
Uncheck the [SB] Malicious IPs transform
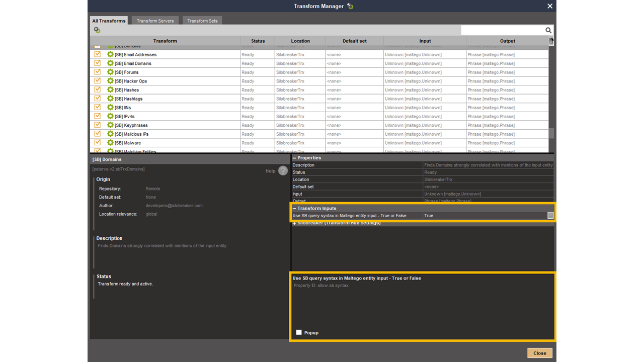tap(98, 134)
